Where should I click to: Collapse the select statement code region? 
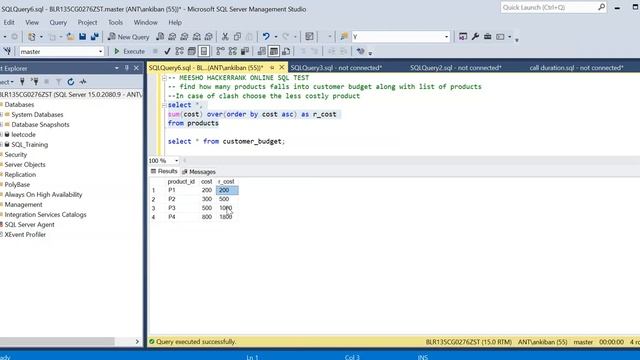click(164, 105)
